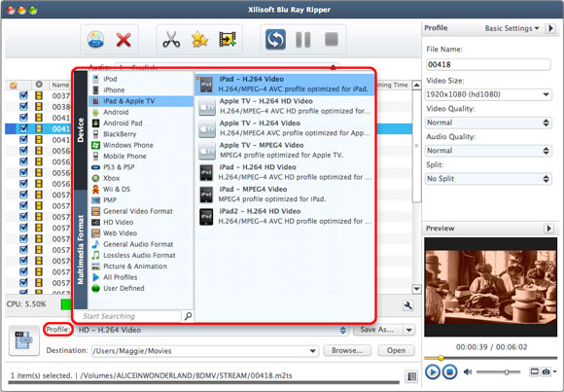Open the Split dropdown
564x392 pixels.
click(488, 179)
